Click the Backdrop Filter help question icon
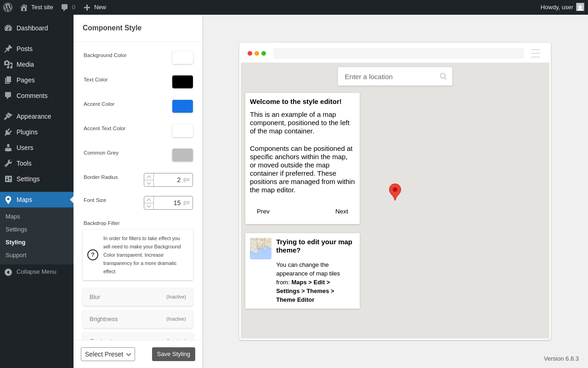This screenshot has height=368, width=588. pos(93,255)
